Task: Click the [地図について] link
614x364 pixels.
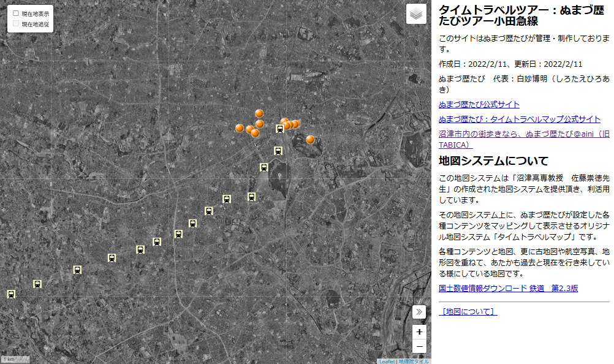Action: [468, 311]
